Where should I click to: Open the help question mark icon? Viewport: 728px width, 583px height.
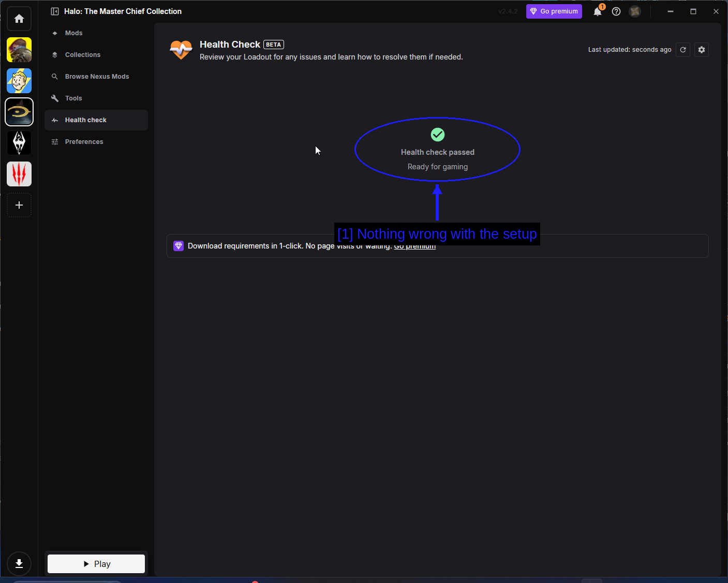616,11
